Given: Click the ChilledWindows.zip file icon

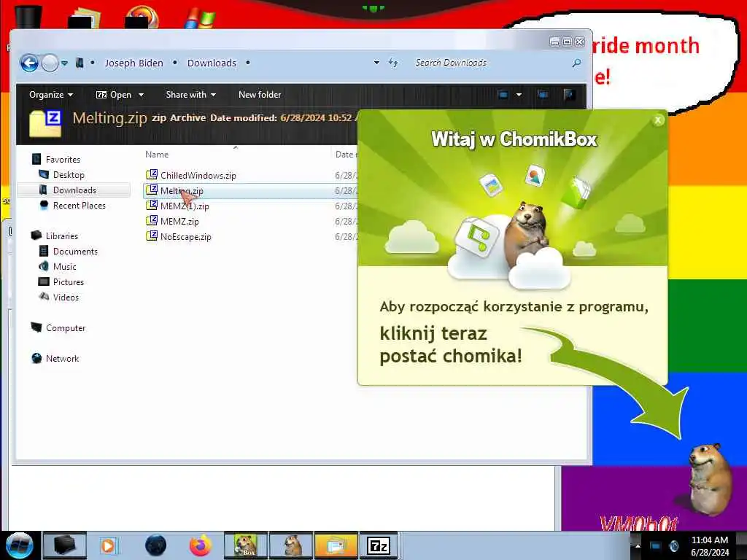Looking at the screenshot, I should (152, 175).
